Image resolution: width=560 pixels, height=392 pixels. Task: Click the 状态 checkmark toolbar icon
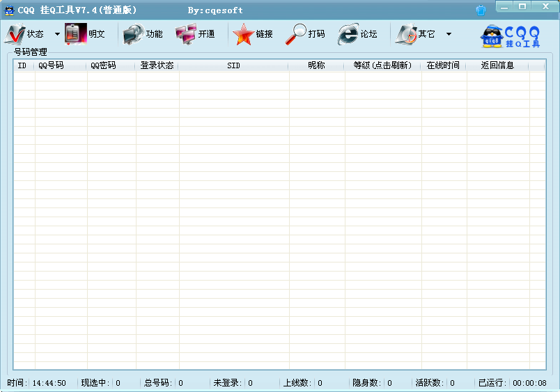(15, 34)
